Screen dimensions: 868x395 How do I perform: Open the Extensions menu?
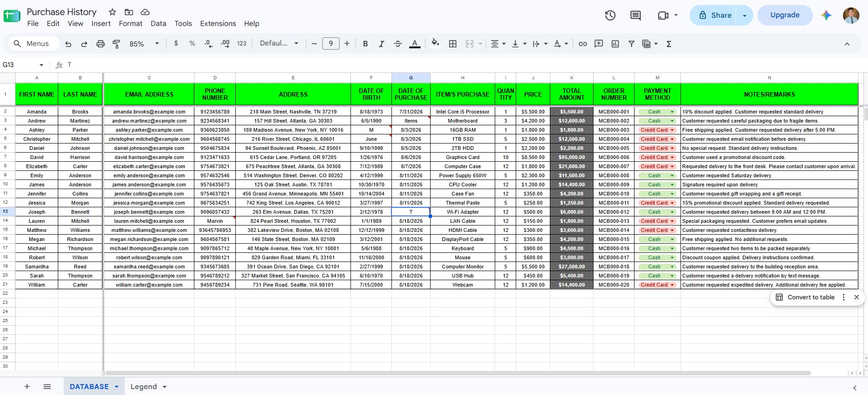(218, 24)
